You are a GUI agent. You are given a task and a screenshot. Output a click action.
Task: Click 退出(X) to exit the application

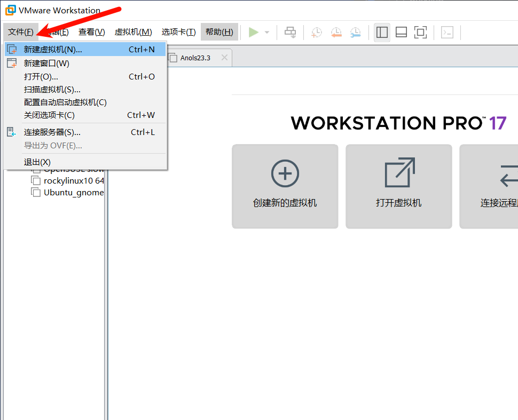click(x=37, y=162)
